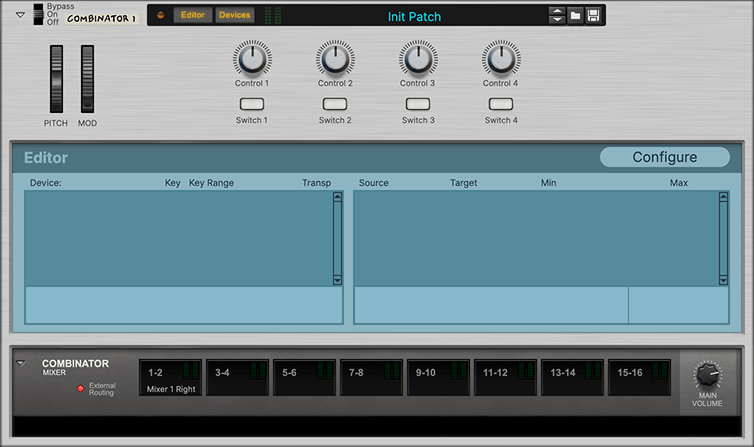Click the Max column header

click(x=679, y=183)
